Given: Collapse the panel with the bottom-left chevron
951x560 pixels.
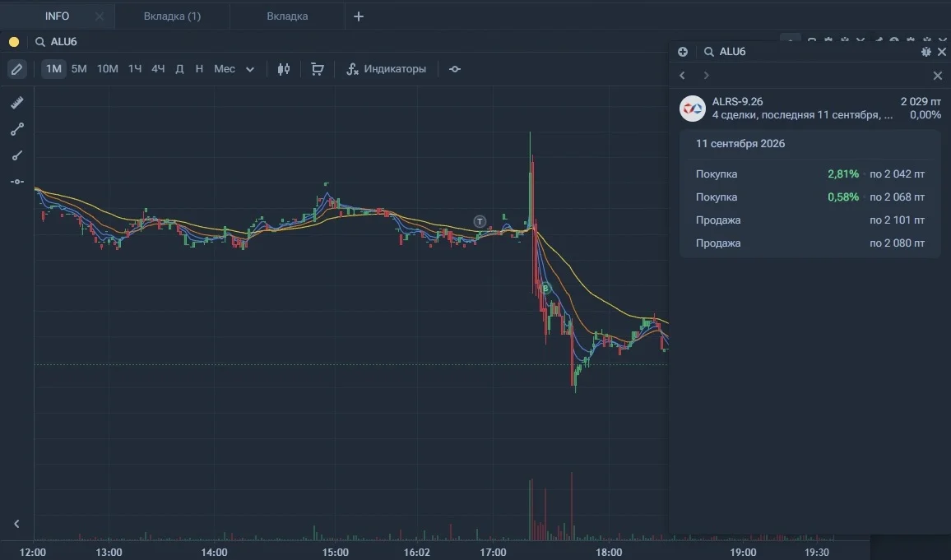Looking at the screenshot, I should click(x=16, y=524).
